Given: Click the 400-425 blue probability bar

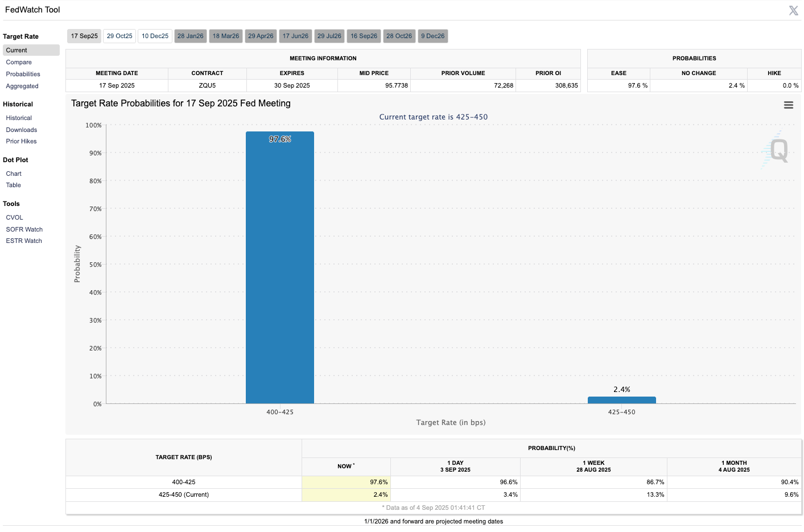Looking at the screenshot, I should (x=279, y=267).
